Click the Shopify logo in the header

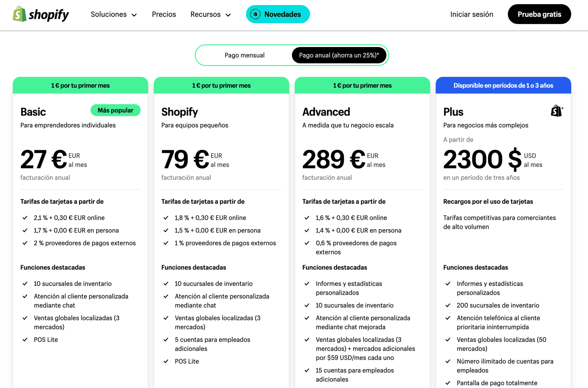pos(41,14)
